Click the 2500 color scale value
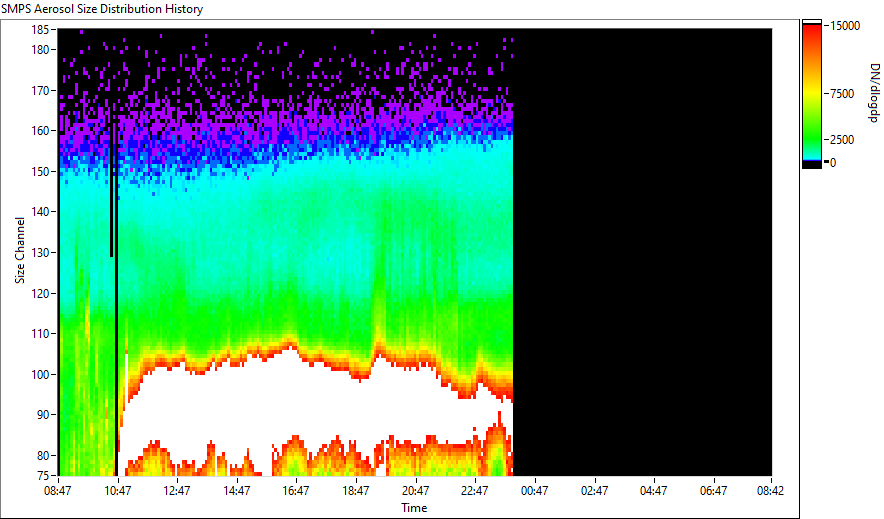 pos(842,140)
